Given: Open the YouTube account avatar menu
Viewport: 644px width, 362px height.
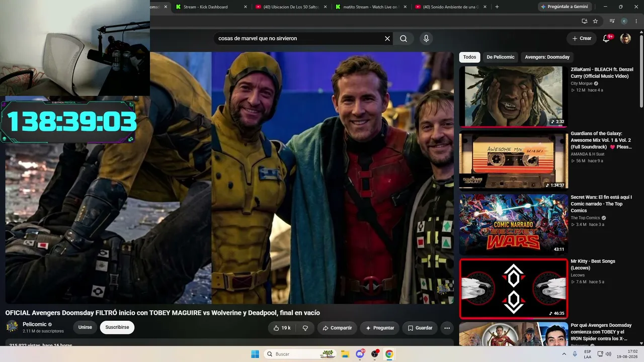Looking at the screenshot, I should click(625, 39).
